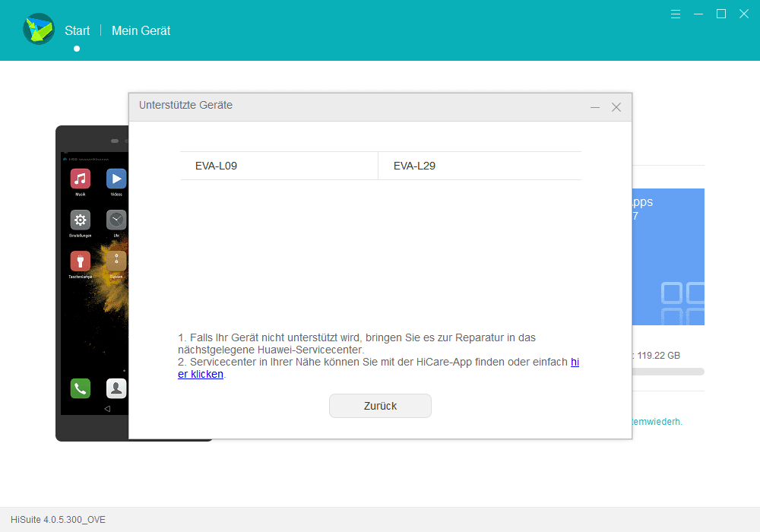The width and height of the screenshot is (760, 532).
Task: Click the 119.22 GB storage text
Action: (x=659, y=355)
